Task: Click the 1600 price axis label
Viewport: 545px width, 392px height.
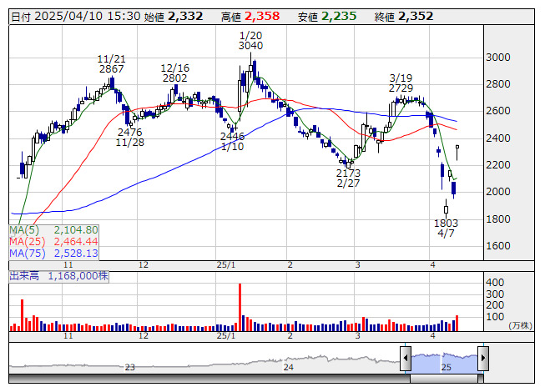Action: (x=497, y=246)
